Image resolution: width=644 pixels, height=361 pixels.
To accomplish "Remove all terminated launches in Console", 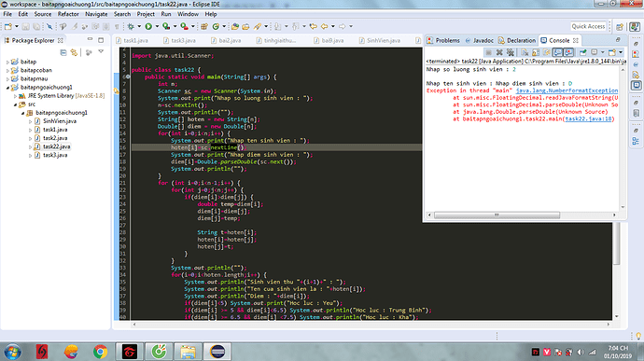I will (511, 52).
